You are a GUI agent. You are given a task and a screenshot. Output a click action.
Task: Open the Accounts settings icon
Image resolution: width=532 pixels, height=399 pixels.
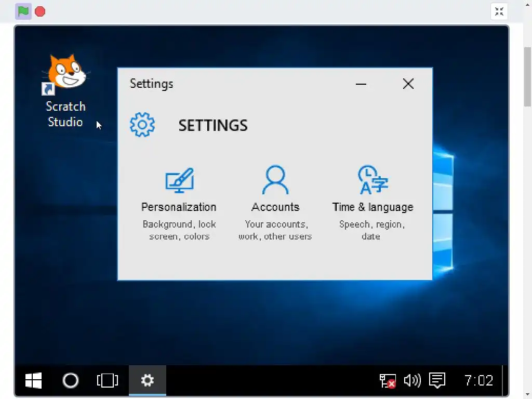coord(275,179)
